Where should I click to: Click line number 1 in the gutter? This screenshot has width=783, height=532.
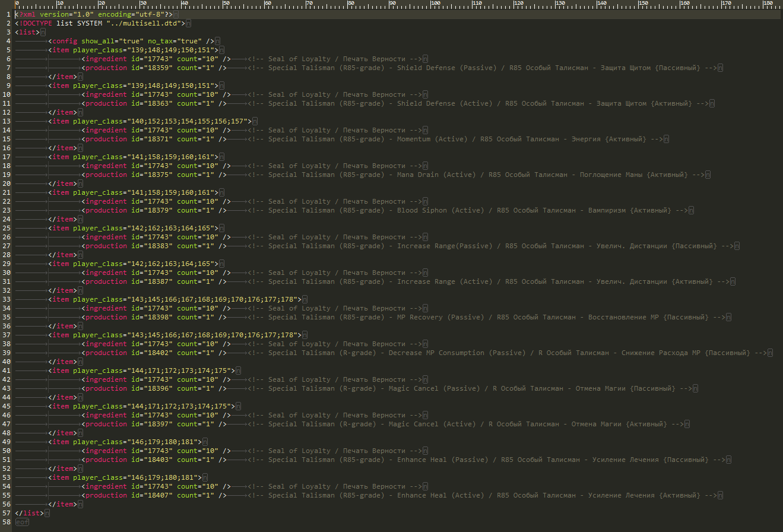click(x=8, y=14)
